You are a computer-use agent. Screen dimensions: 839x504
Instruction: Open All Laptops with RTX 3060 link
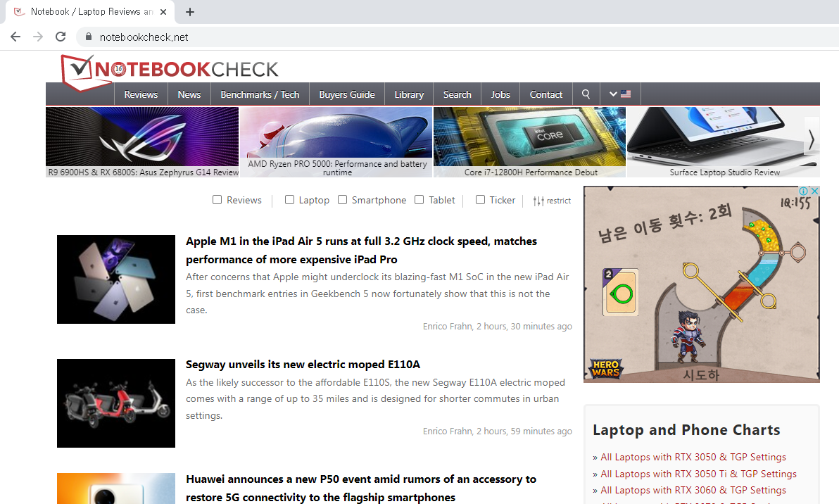693,490
